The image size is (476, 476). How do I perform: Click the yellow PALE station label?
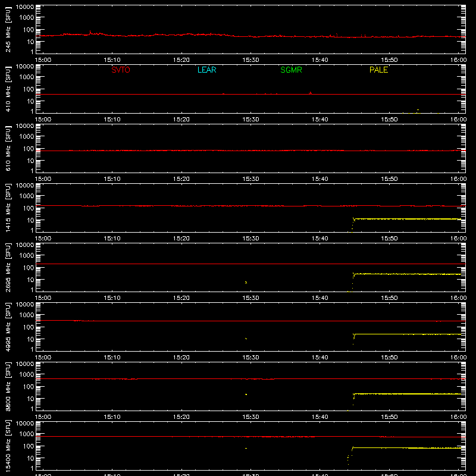tap(378, 70)
